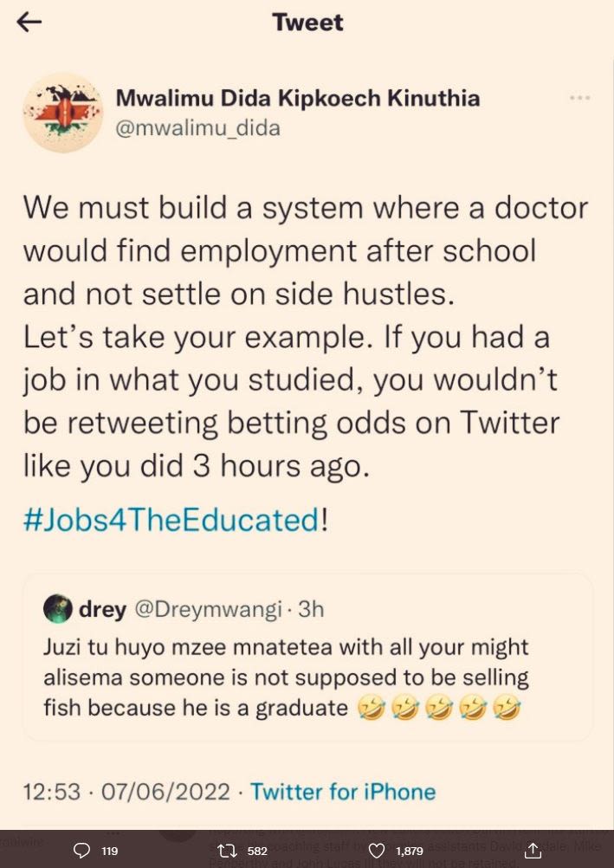This screenshot has height=868, width=614.
Task: Retweet this tweet
Action: tap(228, 851)
